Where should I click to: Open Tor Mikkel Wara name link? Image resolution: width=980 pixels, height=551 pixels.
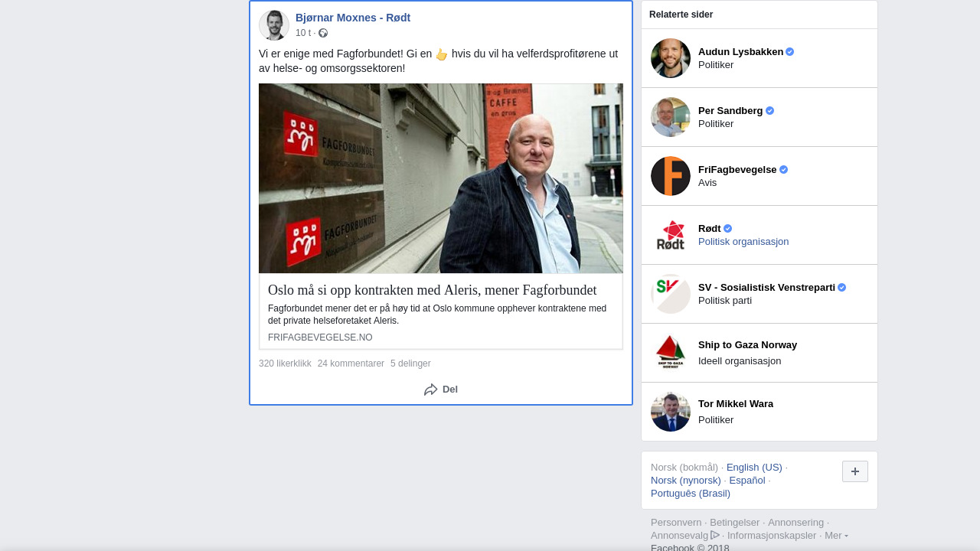pyautogui.click(x=736, y=404)
